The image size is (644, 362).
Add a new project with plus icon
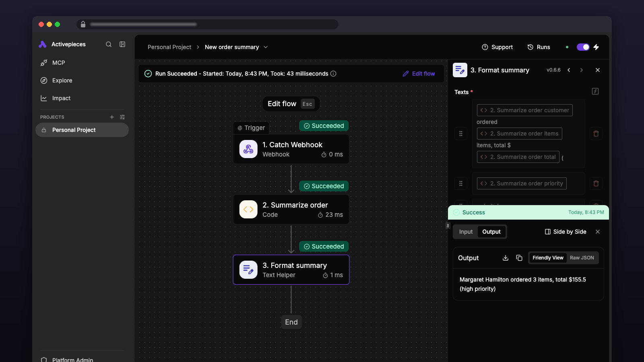click(112, 117)
